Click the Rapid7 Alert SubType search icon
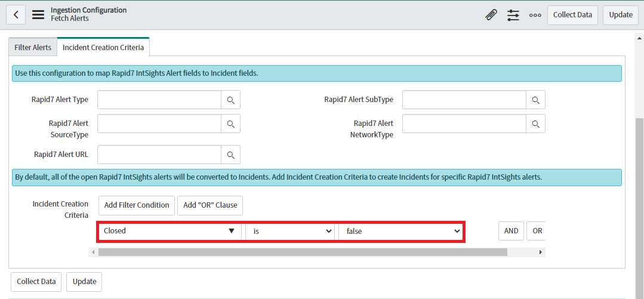Viewport: 644px width, 299px height. (535, 100)
